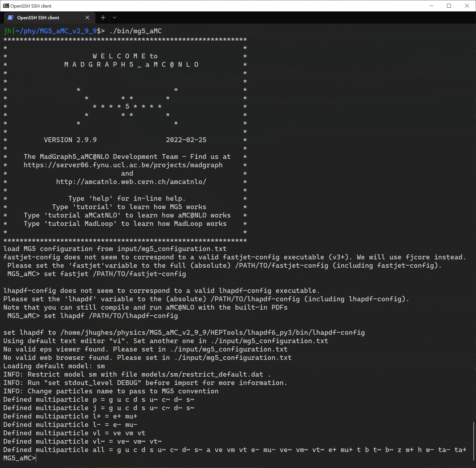
Task: Click 'No valid eps viewer found' line
Action: (146, 349)
